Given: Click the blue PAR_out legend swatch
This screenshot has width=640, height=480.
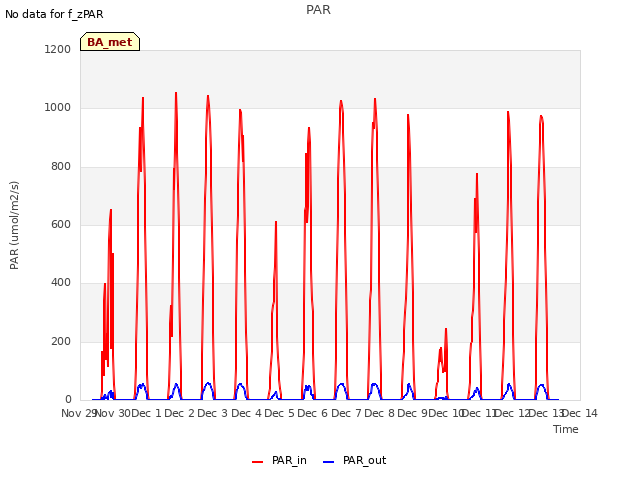Looking at the screenshot, I should click(328, 462).
